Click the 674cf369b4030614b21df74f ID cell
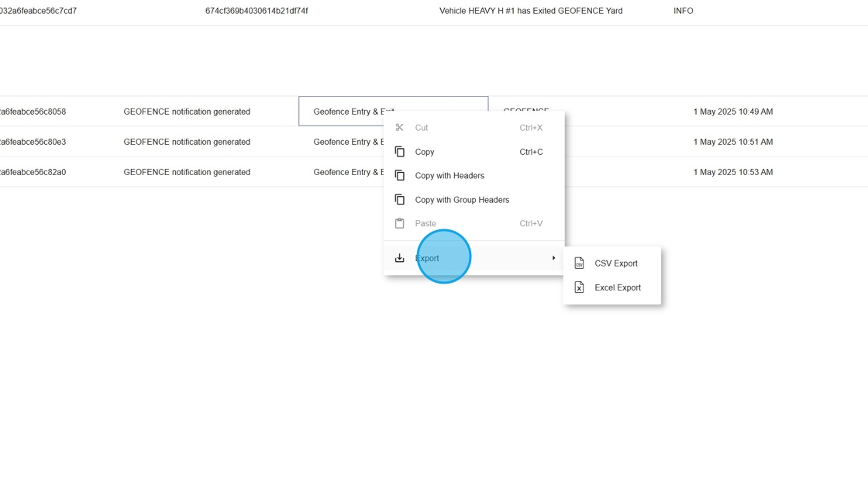This screenshot has width=868, height=485. pyautogui.click(x=257, y=11)
